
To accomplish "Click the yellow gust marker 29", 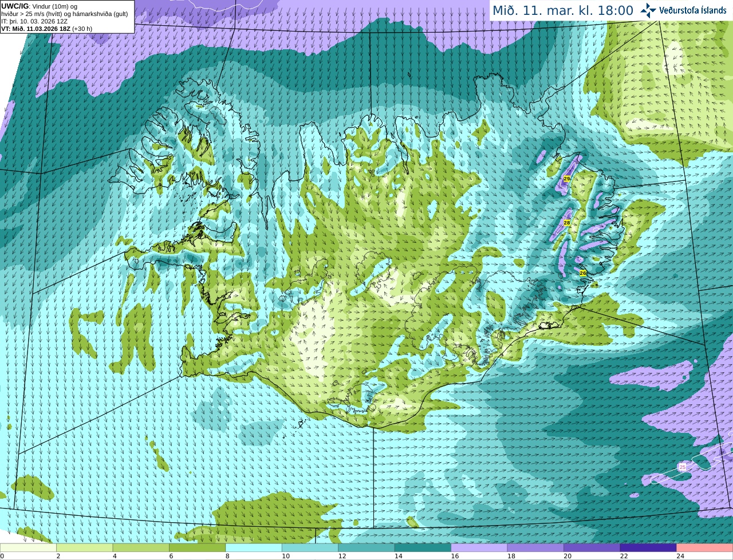I will [x=567, y=179].
